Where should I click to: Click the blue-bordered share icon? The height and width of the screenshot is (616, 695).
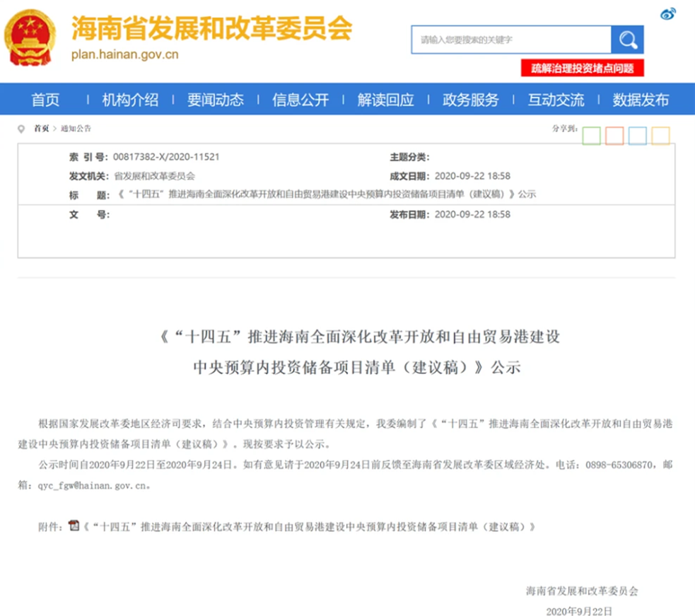tap(638, 135)
